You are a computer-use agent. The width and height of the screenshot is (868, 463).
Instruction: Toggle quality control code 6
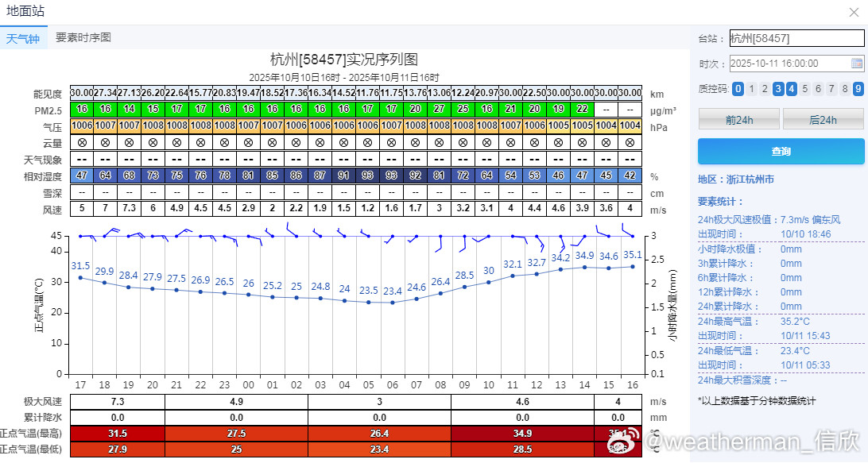point(818,88)
